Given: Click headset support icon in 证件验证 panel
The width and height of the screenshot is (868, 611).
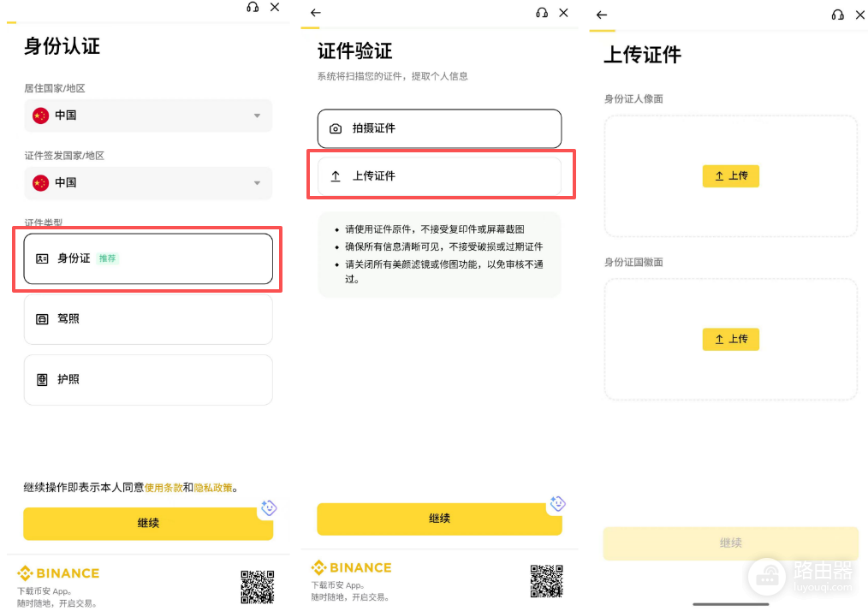Looking at the screenshot, I should pos(542,13).
